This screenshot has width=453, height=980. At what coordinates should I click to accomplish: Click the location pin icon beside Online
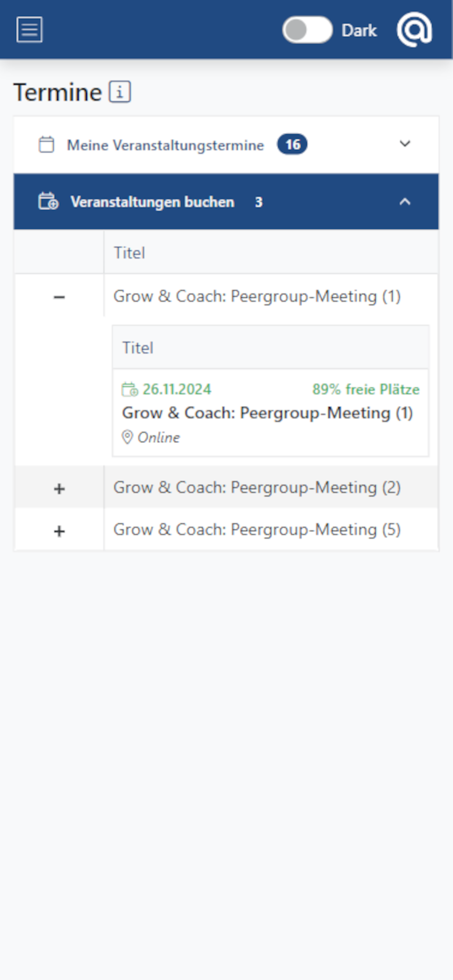click(127, 437)
